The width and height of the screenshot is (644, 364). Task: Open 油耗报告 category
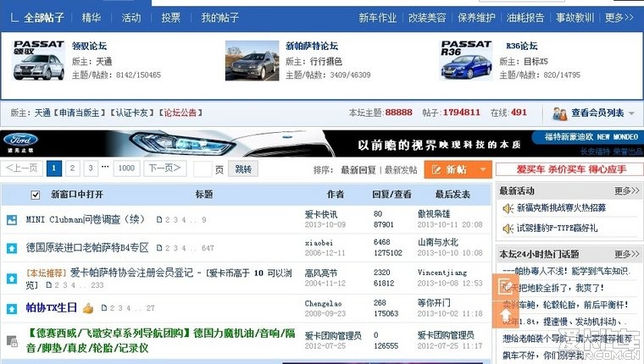(525, 18)
